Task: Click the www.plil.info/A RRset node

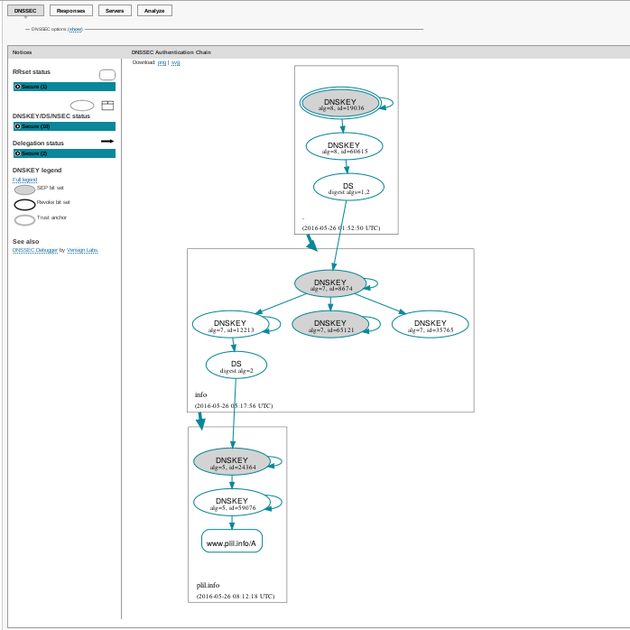Action: 232,543
